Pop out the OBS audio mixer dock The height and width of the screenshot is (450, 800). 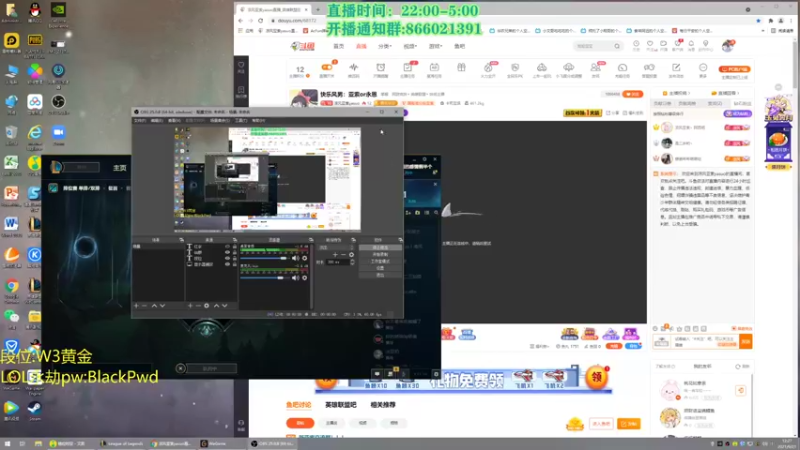click(311, 240)
